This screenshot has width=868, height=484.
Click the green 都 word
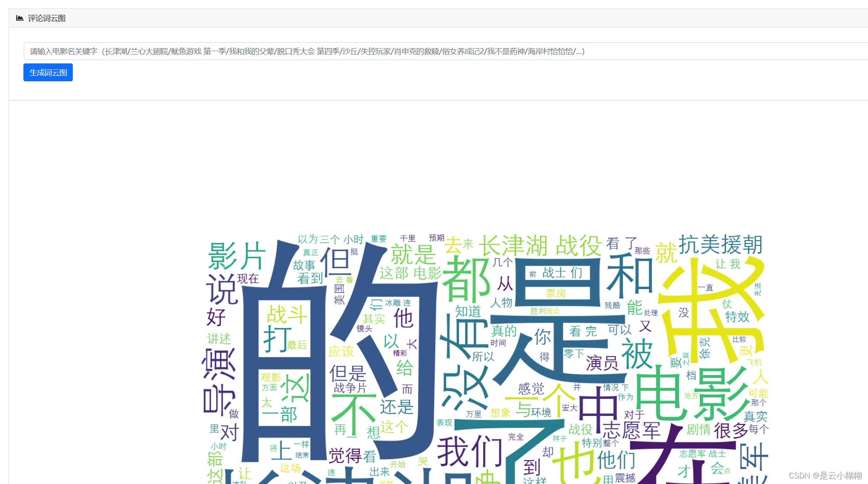pyautogui.click(x=467, y=281)
